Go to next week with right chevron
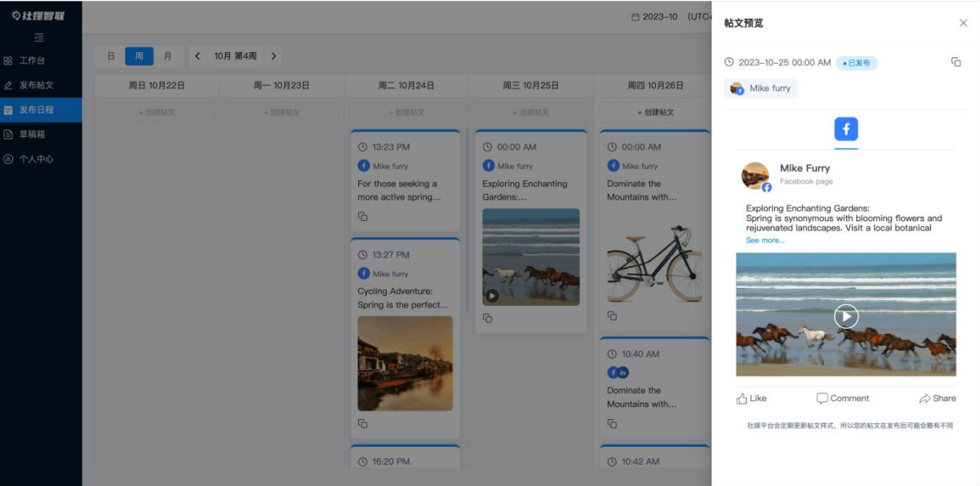980x486 pixels. 273,56
